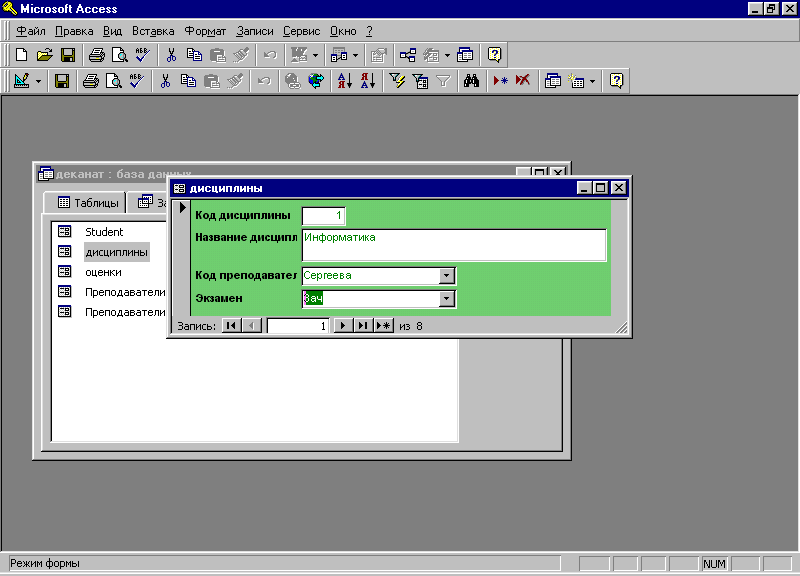
Task: Click the View design icon in lower toolbar
Action: pyautogui.click(x=21, y=81)
